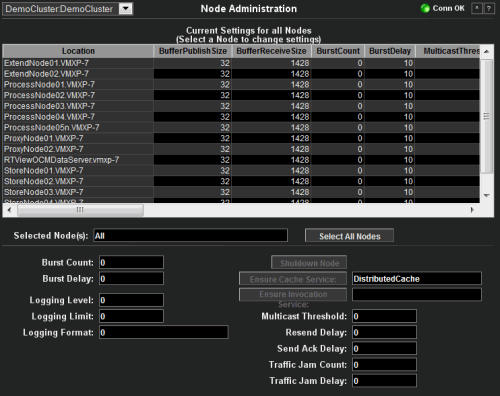Select the ExtendNode02.VMXP-7 row

click(241, 74)
